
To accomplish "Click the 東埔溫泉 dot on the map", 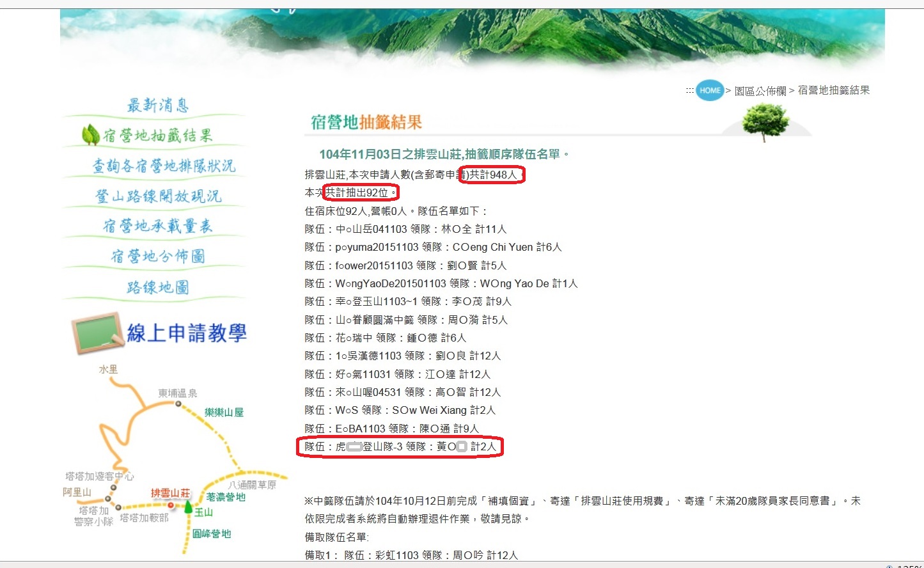I will pos(178,404).
